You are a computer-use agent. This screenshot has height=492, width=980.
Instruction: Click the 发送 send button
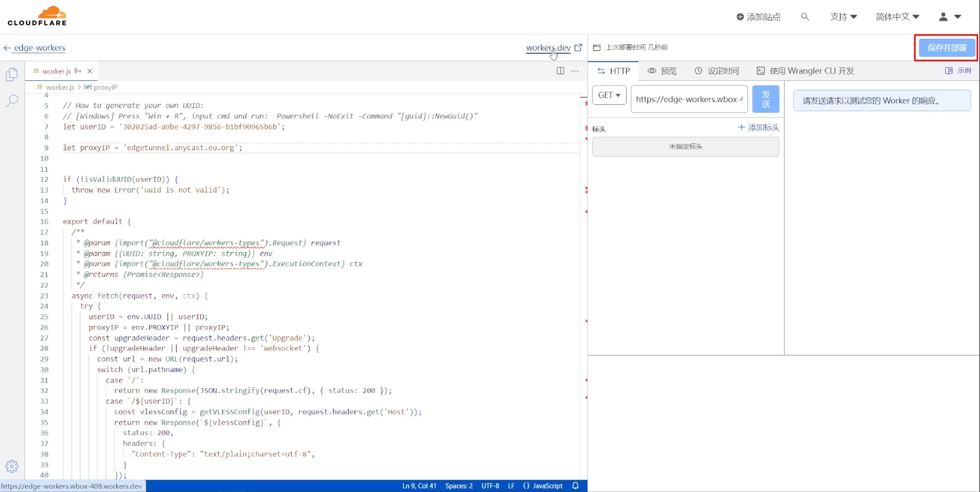(766, 99)
